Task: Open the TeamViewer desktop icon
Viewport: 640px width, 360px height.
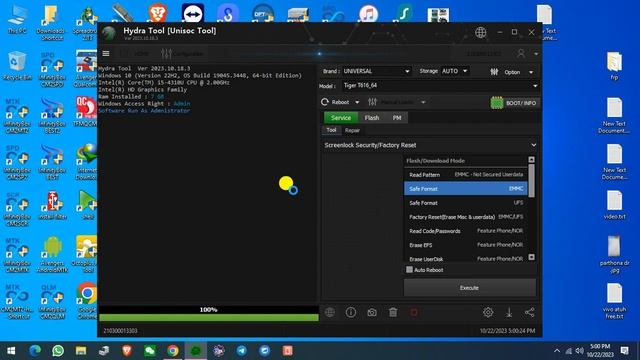Action: coord(193,13)
